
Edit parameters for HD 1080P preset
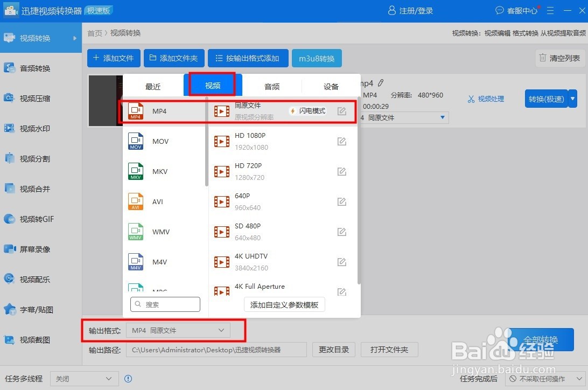point(341,141)
